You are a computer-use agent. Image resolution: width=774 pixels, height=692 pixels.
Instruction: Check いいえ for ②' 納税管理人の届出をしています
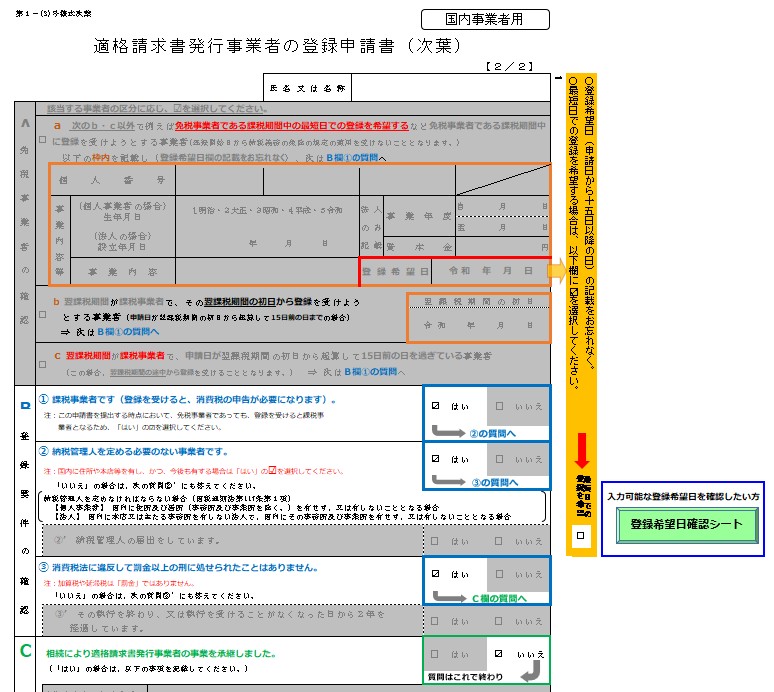point(499,541)
